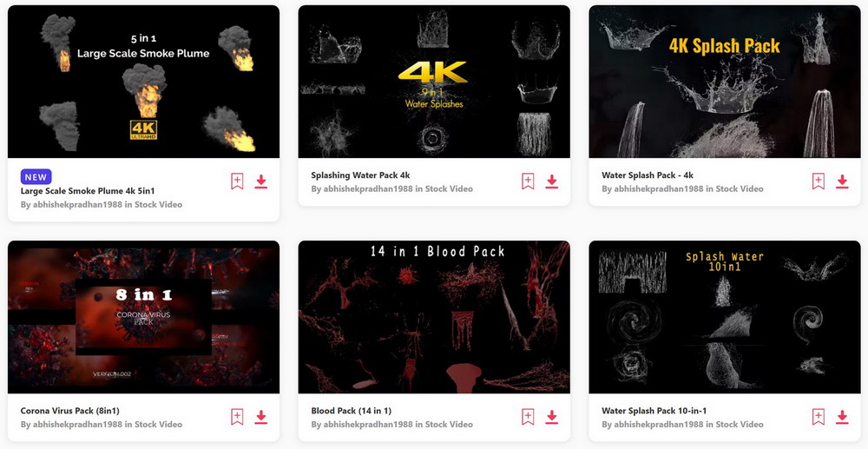
Task: Download Large Scale Smoke Plume 4k 5in1
Action: click(x=260, y=182)
